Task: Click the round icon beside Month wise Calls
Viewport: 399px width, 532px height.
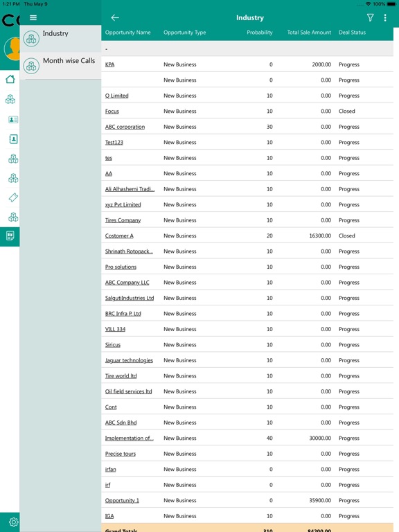Action: click(31, 66)
